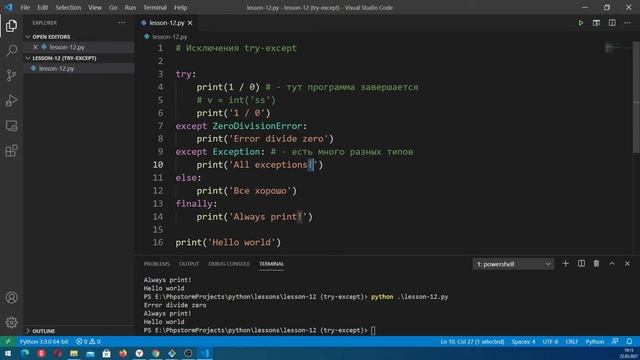Open editor More Actions ellipsis
This screenshot has height=360, width=640.
627,23
